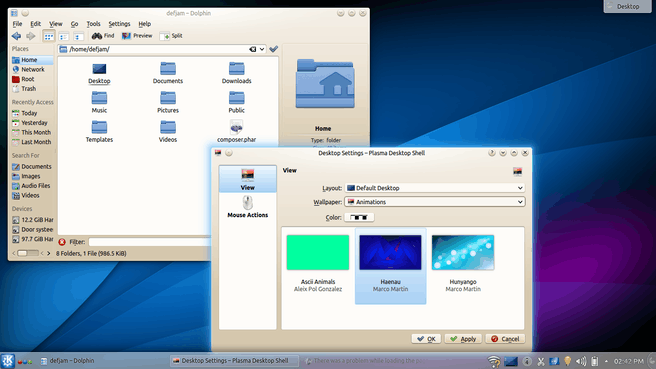Open the Public folder
This screenshot has height=369, width=656.
pyautogui.click(x=236, y=102)
